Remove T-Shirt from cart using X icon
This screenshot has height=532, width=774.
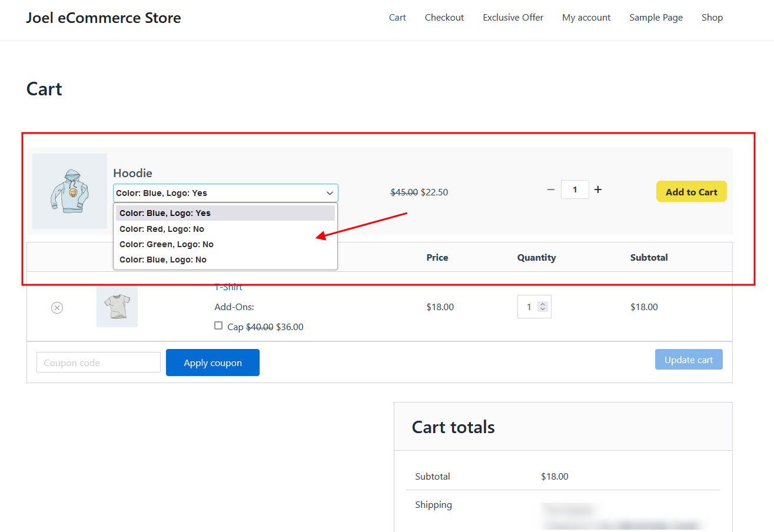[x=57, y=308]
